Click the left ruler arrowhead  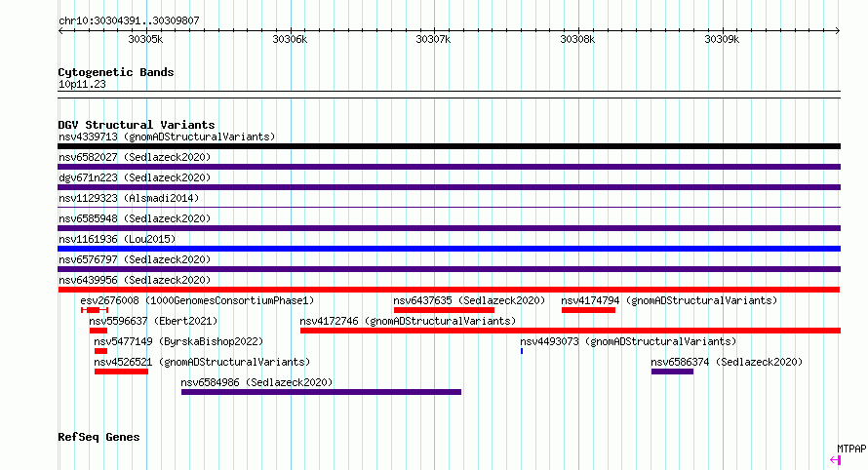(60, 31)
